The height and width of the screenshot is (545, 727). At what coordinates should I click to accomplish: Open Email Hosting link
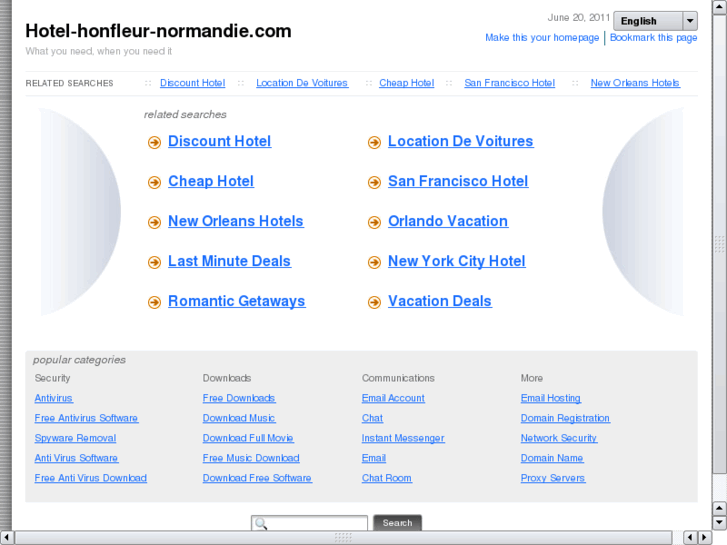click(x=551, y=398)
